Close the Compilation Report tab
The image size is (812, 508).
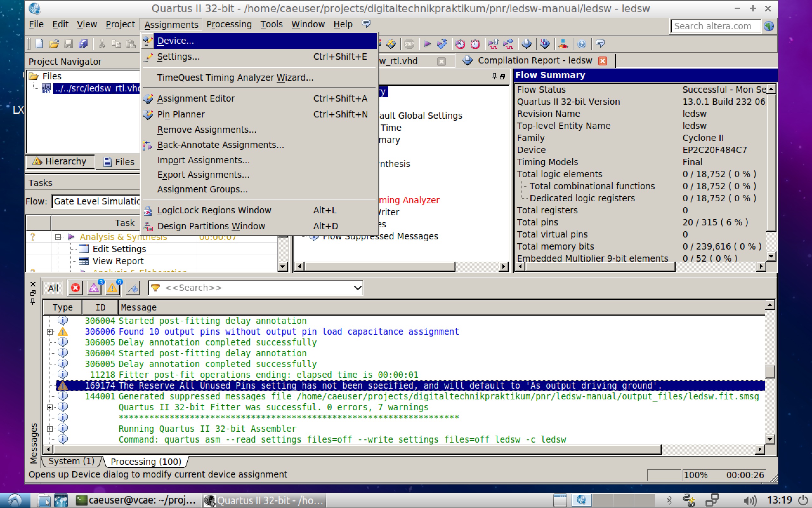pyautogui.click(x=602, y=61)
